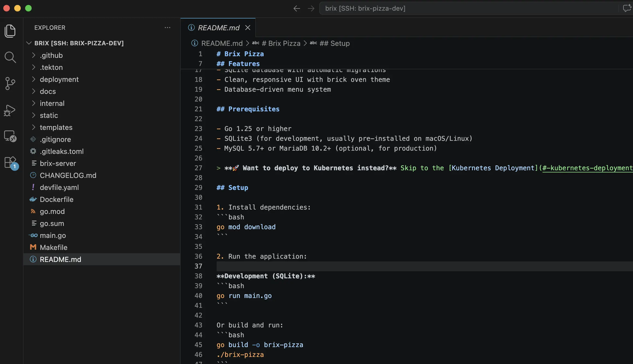Open go.sum file
Image resolution: width=633 pixels, height=364 pixels.
pyautogui.click(x=52, y=223)
